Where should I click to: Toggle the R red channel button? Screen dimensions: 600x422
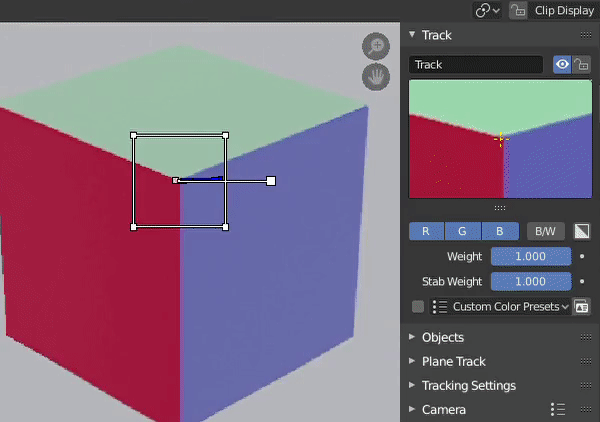[426, 231]
